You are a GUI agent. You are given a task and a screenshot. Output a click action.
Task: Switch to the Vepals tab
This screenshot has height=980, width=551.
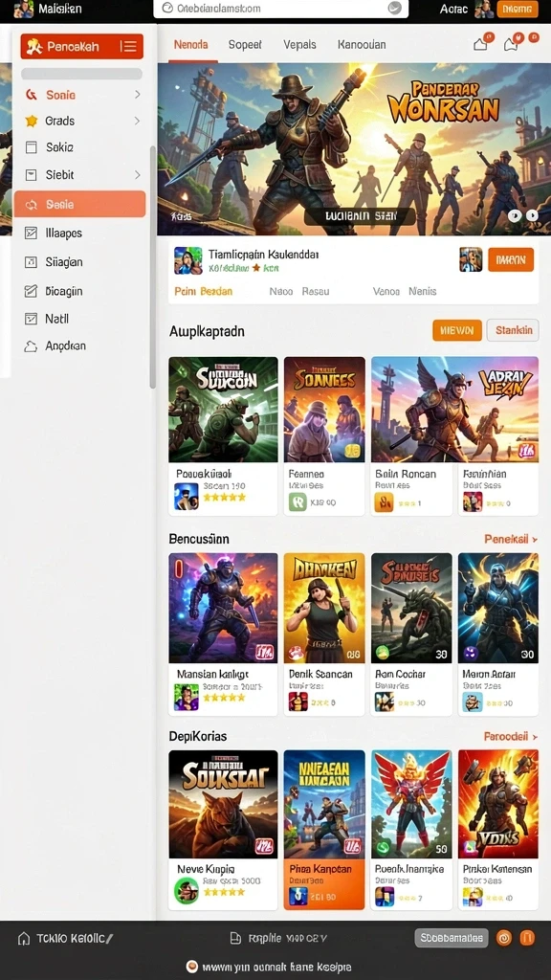299,45
